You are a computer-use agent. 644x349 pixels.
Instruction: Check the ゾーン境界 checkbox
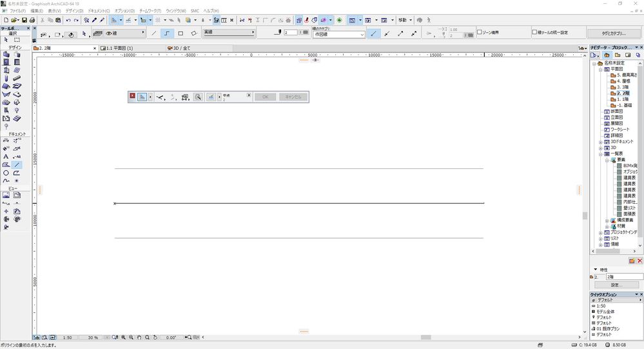[480, 32]
